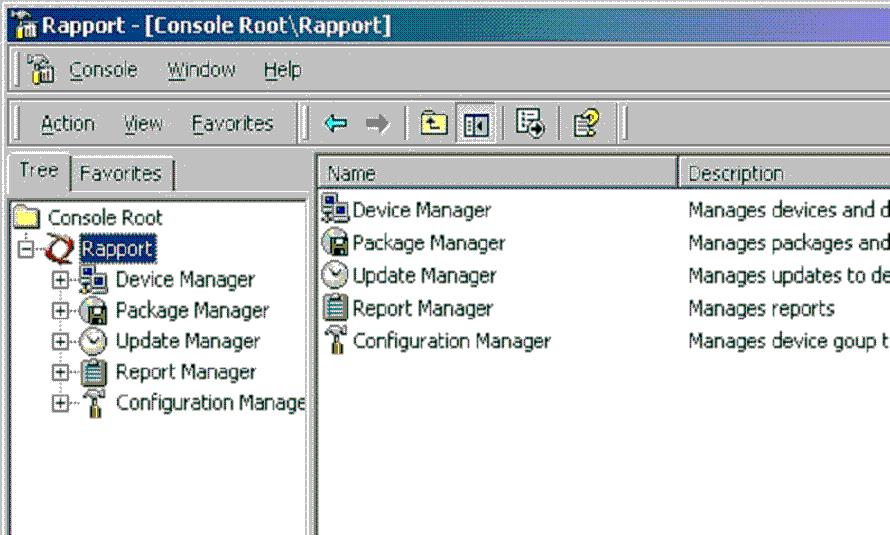Open the Console menu
Viewport: 890px width, 535px height.
tap(103, 70)
